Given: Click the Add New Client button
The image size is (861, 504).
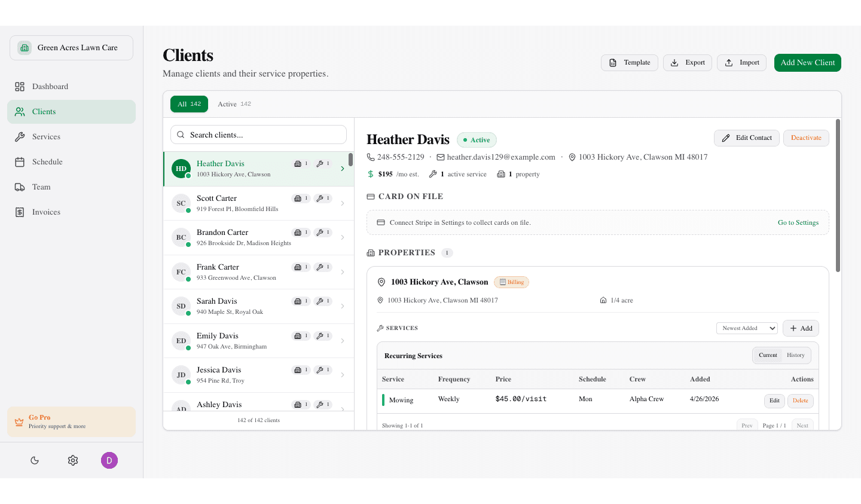Looking at the screenshot, I should (x=807, y=62).
